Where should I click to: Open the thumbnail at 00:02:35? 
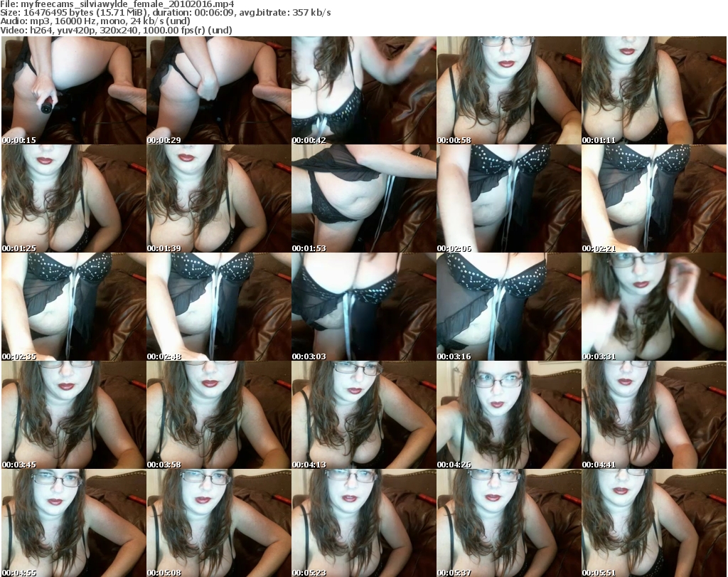point(74,307)
